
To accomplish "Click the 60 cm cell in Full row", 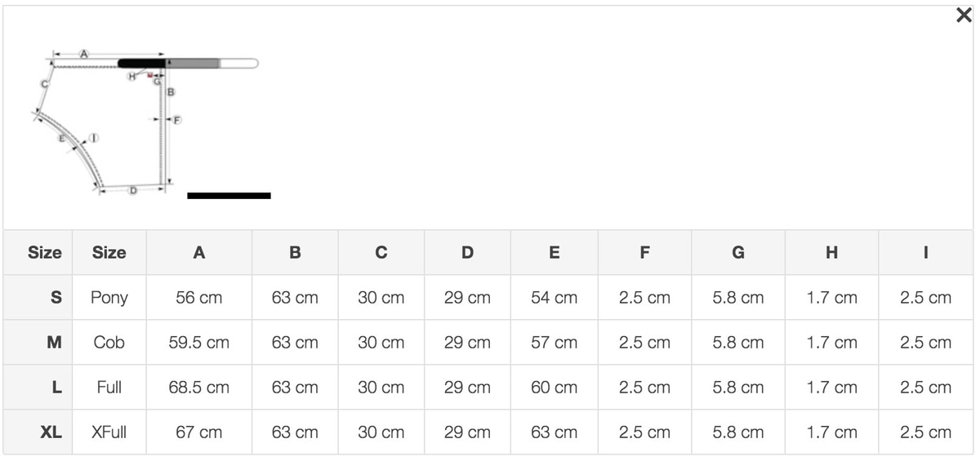I will coord(554,388).
